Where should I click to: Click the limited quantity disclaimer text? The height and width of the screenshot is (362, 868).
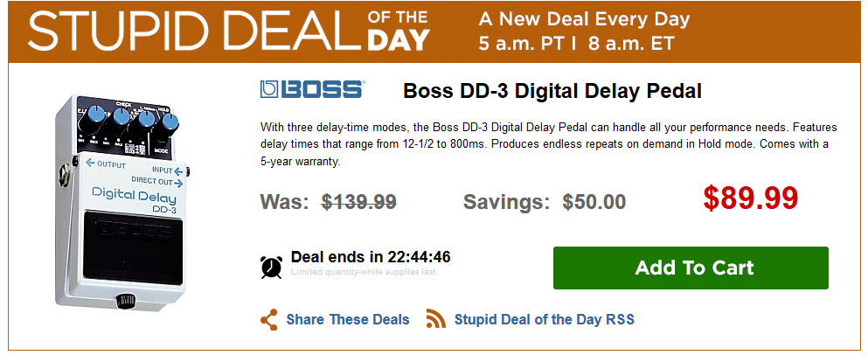[363, 273]
